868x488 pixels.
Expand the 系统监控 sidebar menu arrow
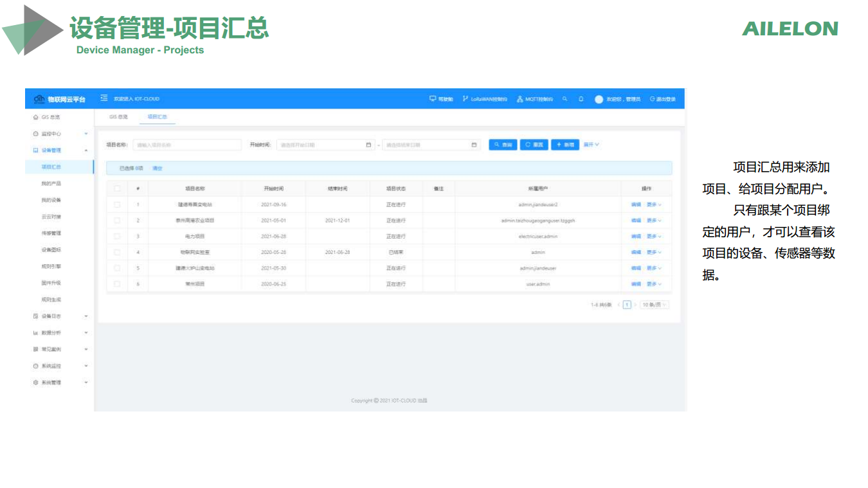(x=86, y=366)
